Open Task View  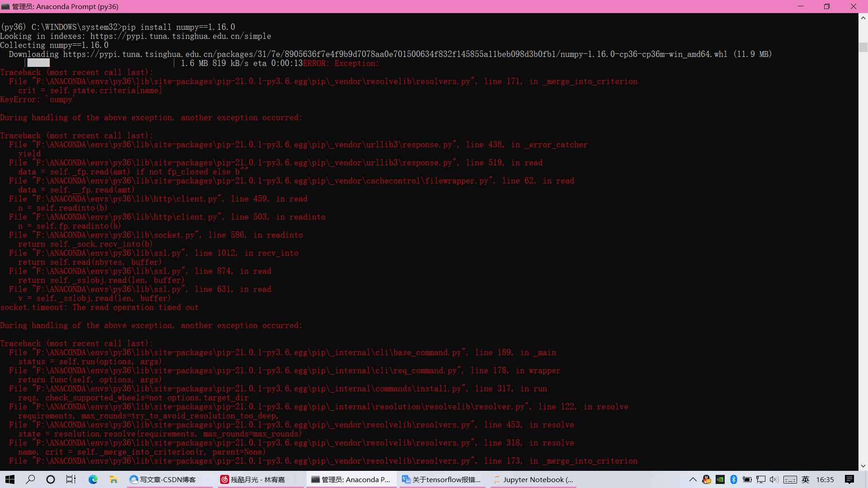[71, 479]
